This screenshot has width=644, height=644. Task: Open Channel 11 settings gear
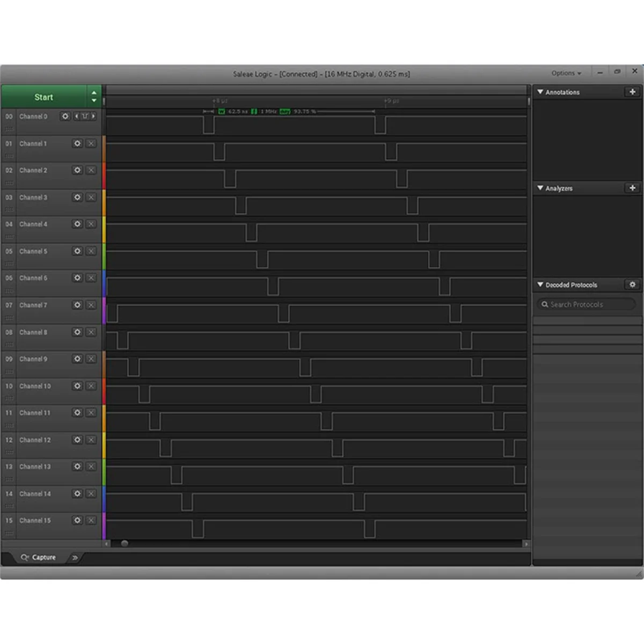77,413
